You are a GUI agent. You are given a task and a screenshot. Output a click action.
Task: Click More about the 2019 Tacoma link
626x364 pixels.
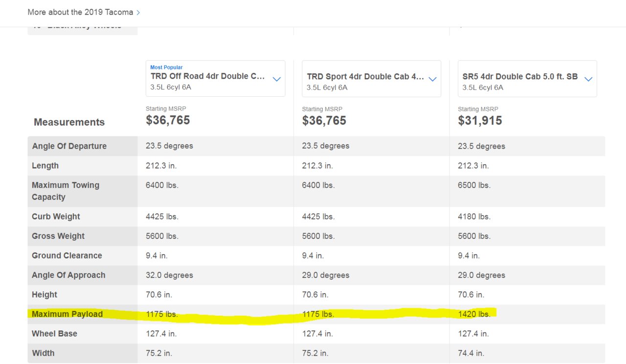point(80,12)
